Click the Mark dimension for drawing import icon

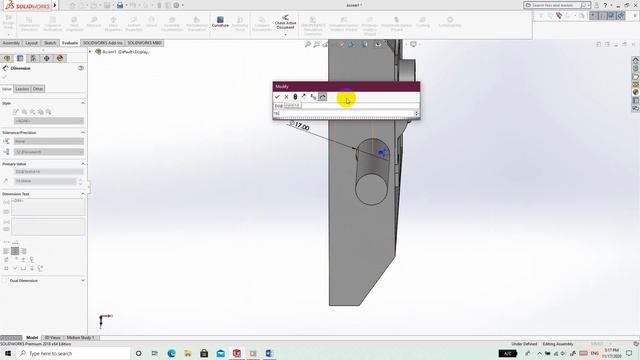(x=322, y=97)
